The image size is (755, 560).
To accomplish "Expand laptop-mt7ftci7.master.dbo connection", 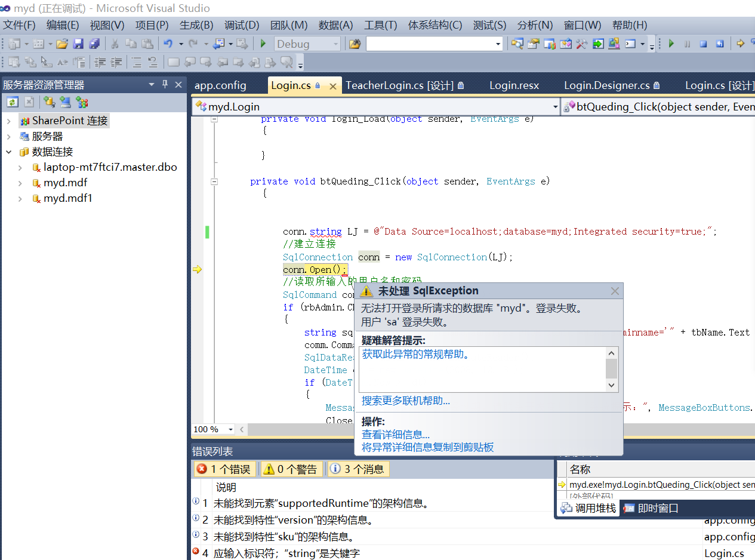I will [x=20, y=168].
